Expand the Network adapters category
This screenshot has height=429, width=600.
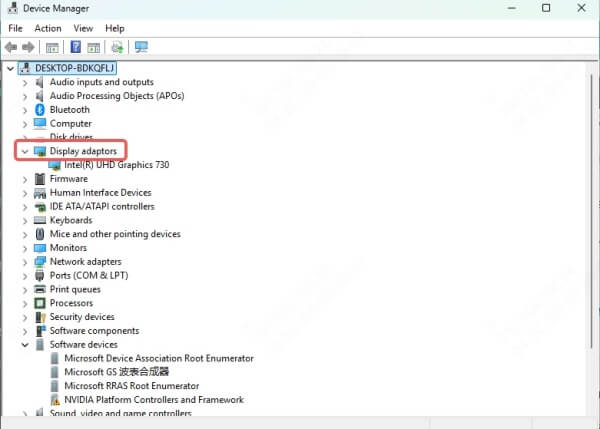pyautogui.click(x=25, y=262)
